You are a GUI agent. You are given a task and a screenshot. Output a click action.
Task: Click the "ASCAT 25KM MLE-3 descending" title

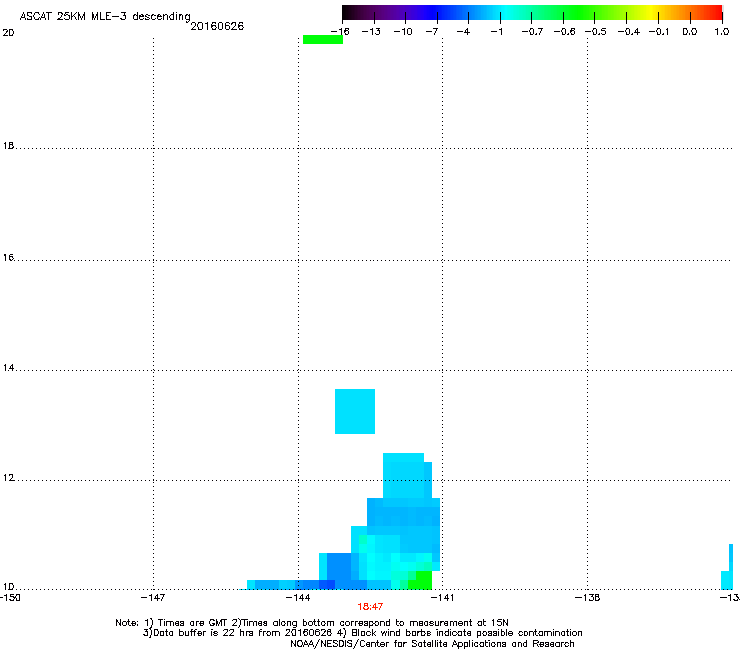(x=105, y=16)
